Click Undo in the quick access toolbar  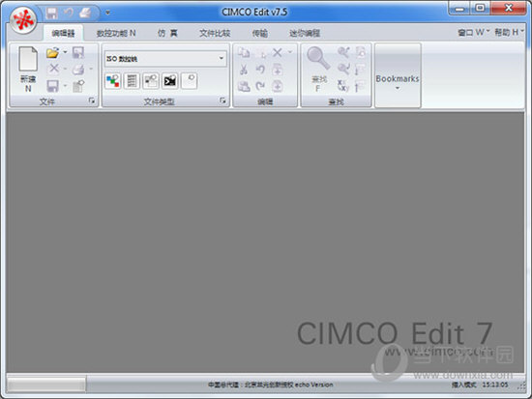69,13
